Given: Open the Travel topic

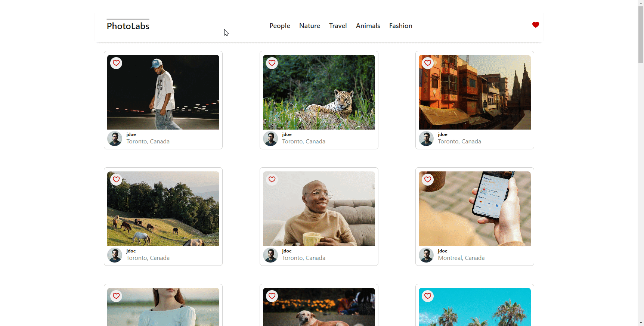Looking at the screenshot, I should point(338,26).
